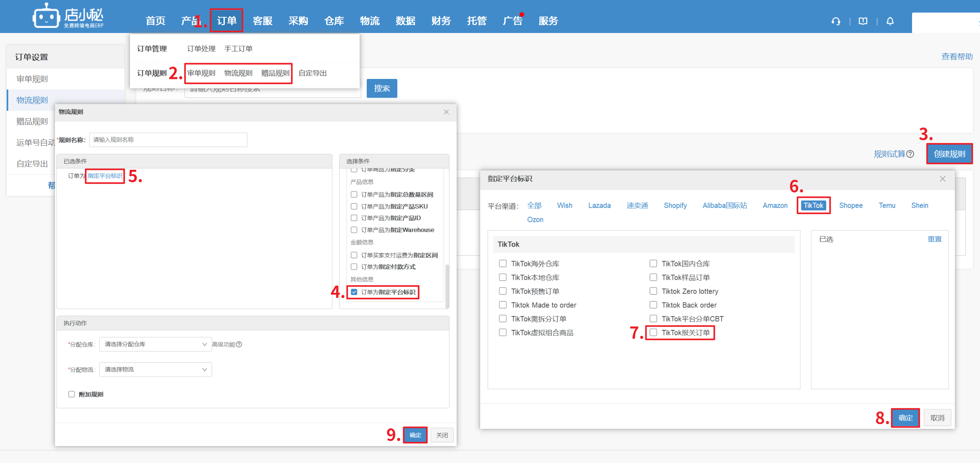Image resolution: width=980 pixels, height=463 pixels.
Task: Close the 物流规则 dialog via X icon
Action: coord(446,112)
